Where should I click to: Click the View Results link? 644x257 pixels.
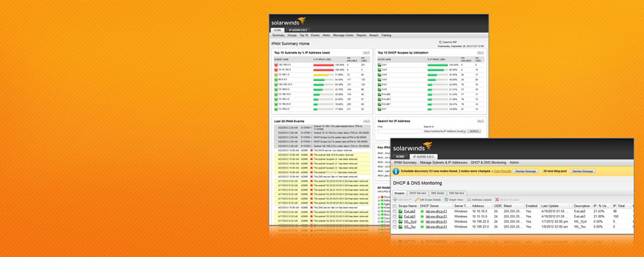click(x=502, y=171)
